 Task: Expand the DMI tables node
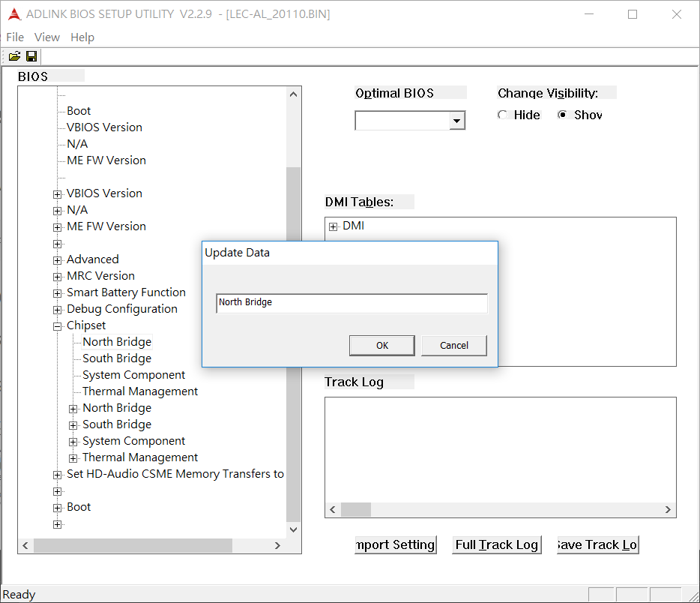tap(333, 227)
